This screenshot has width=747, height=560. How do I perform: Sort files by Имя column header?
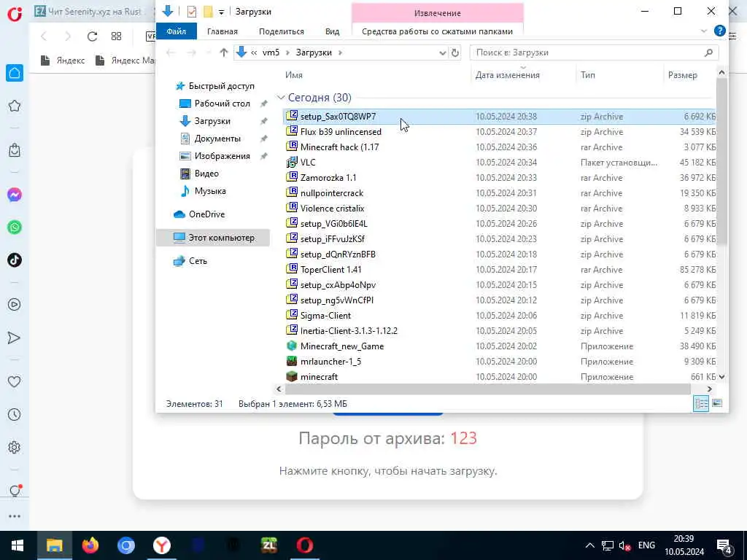[294, 75]
